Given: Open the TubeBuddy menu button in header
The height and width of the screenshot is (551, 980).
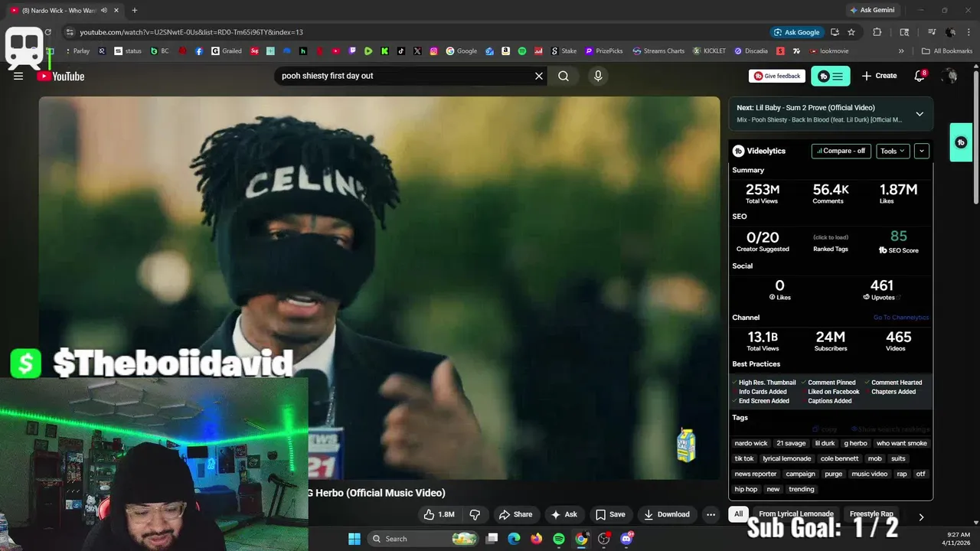Looking at the screenshot, I should [830, 76].
